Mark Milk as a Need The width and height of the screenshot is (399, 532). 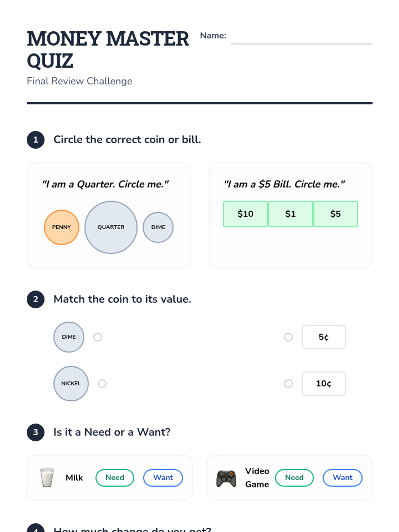115,478
